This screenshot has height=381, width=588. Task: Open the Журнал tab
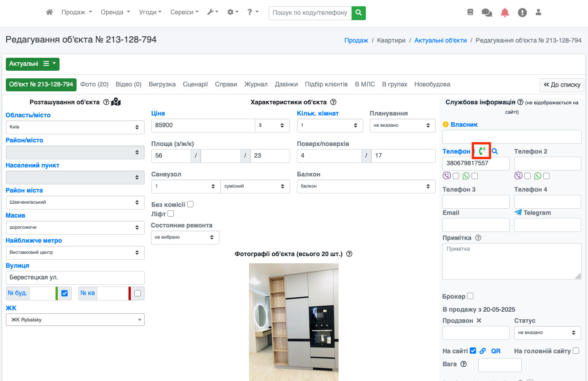click(256, 84)
